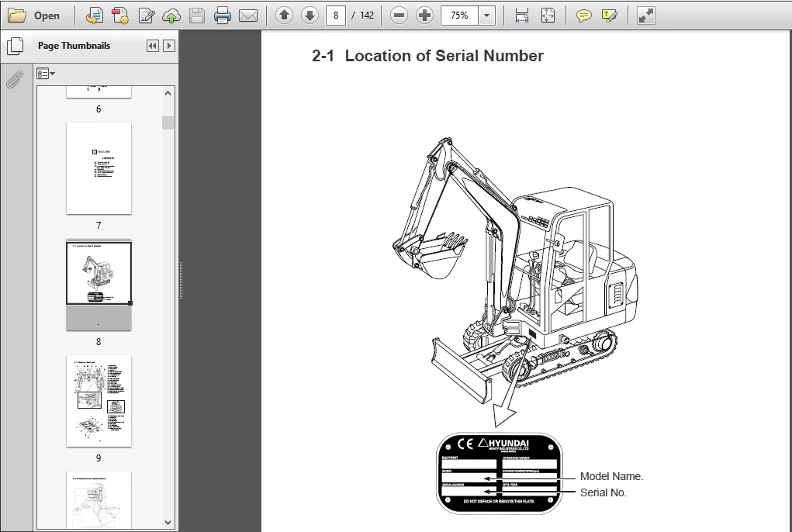
Task: Click the Open folder button
Action: pos(34,16)
